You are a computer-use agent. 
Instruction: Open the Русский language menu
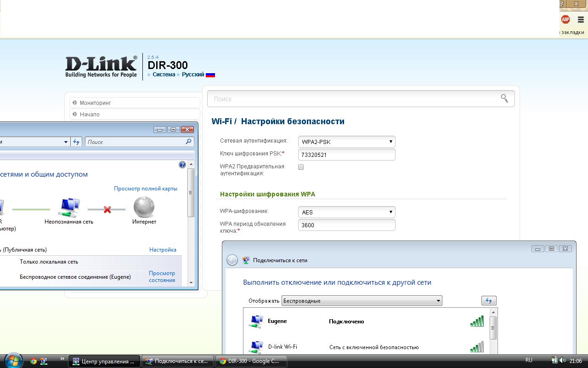click(193, 75)
